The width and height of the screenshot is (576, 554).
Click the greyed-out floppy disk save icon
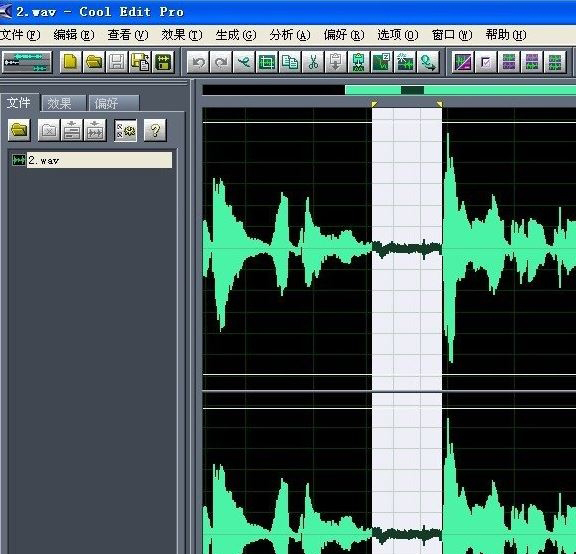pos(117,62)
